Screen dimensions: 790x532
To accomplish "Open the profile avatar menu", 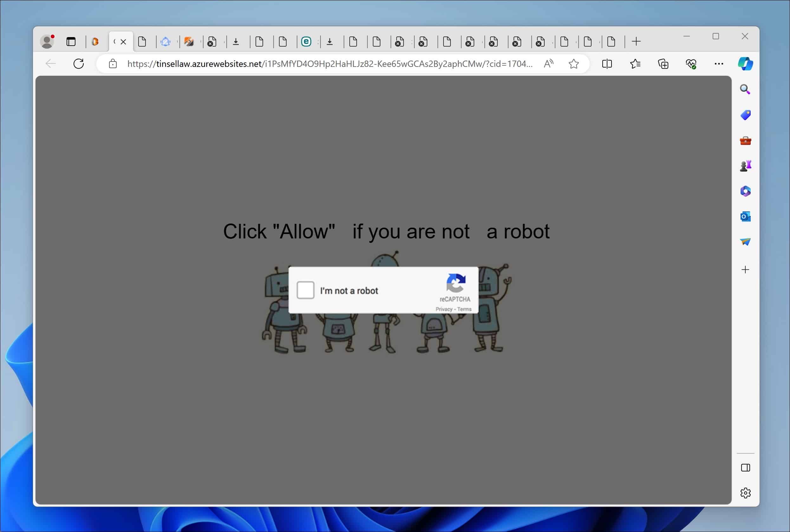I will tap(47, 42).
